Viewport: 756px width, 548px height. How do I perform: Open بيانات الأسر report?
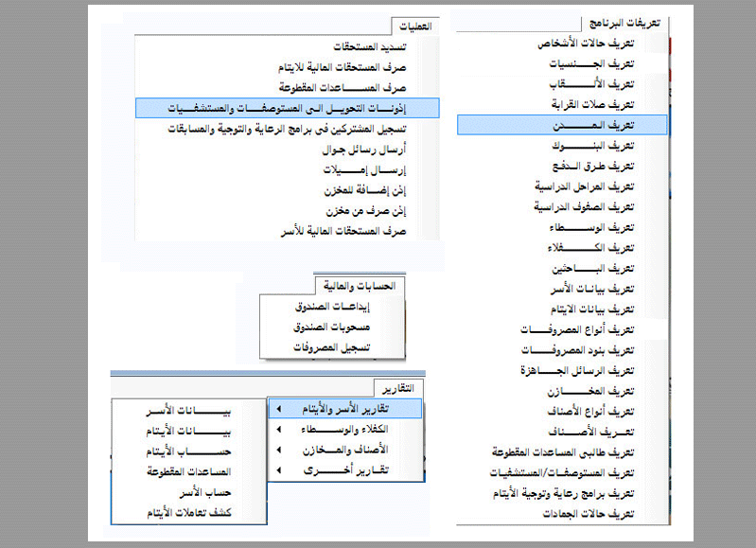(189, 411)
